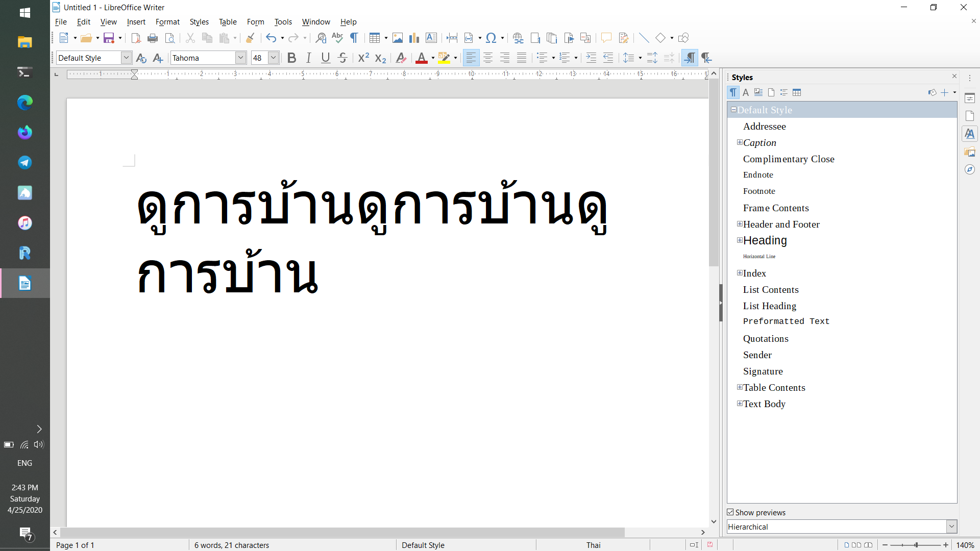Expand the Heading style group
Viewport: 980px width, 551px height.
(740, 240)
